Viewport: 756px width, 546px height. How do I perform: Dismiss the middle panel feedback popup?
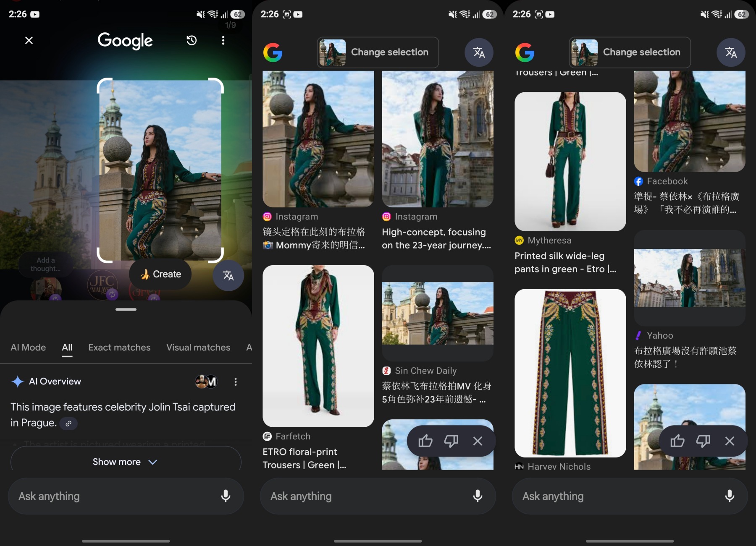tap(478, 441)
